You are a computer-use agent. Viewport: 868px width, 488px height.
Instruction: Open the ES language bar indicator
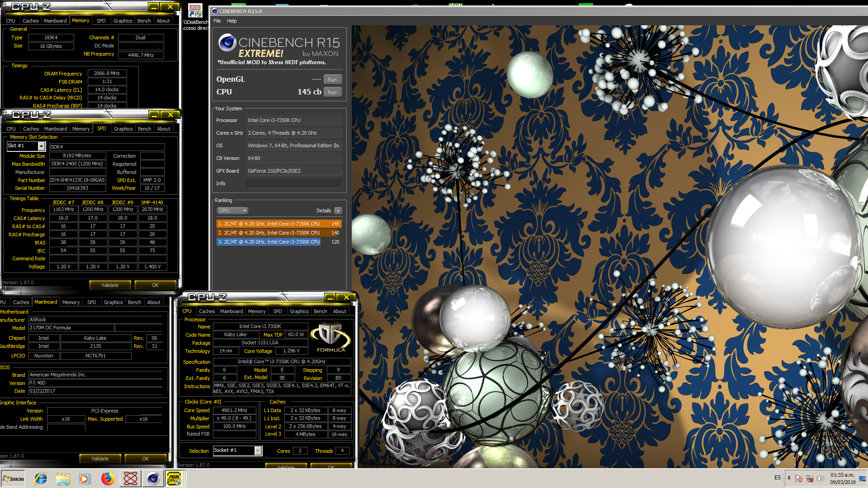click(778, 478)
